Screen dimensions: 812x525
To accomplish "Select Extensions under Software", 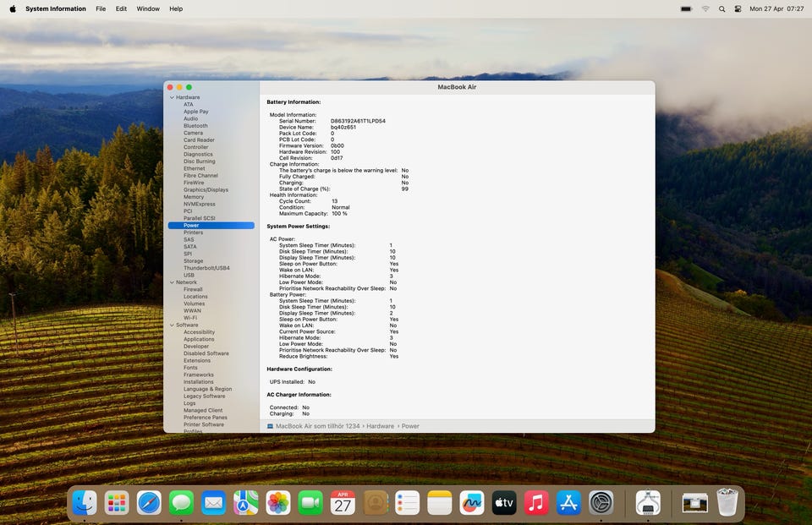I will 197,360.
